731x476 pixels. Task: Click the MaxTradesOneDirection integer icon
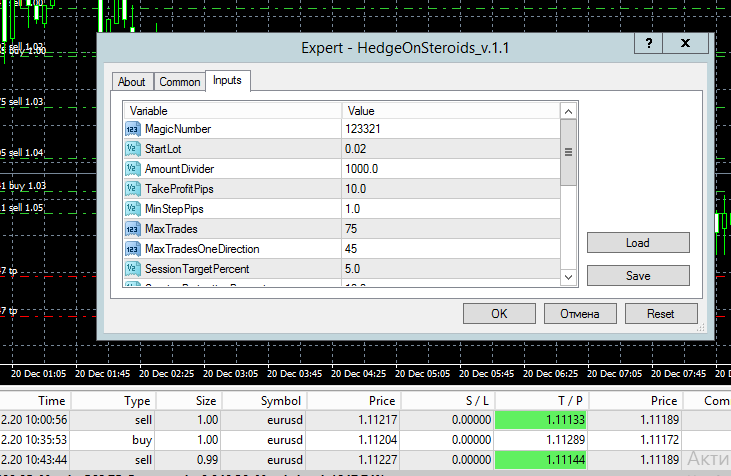coord(132,249)
